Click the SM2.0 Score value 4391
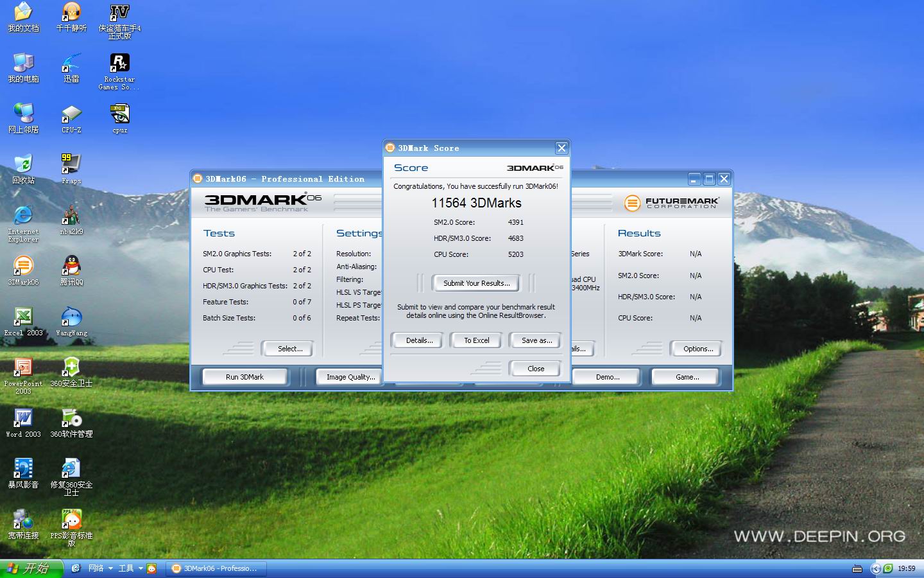 [x=516, y=222]
